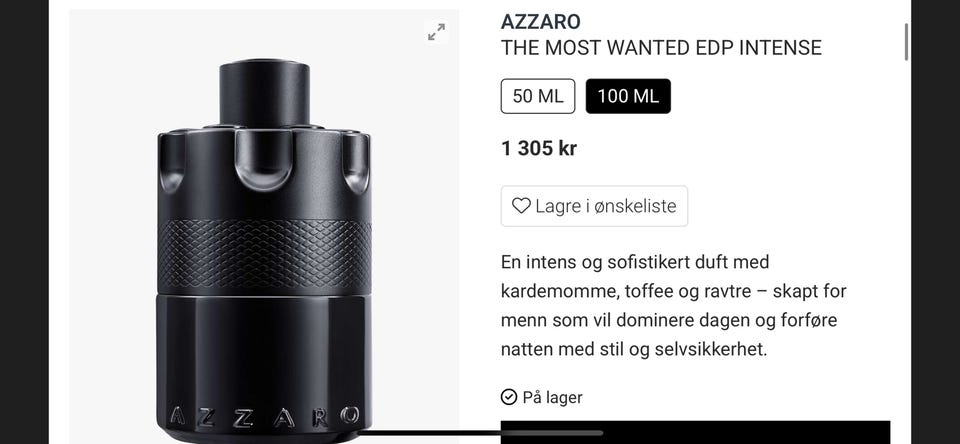Image resolution: width=960 pixels, height=444 pixels.
Task: Click the product description paragraph
Action: (x=673, y=306)
